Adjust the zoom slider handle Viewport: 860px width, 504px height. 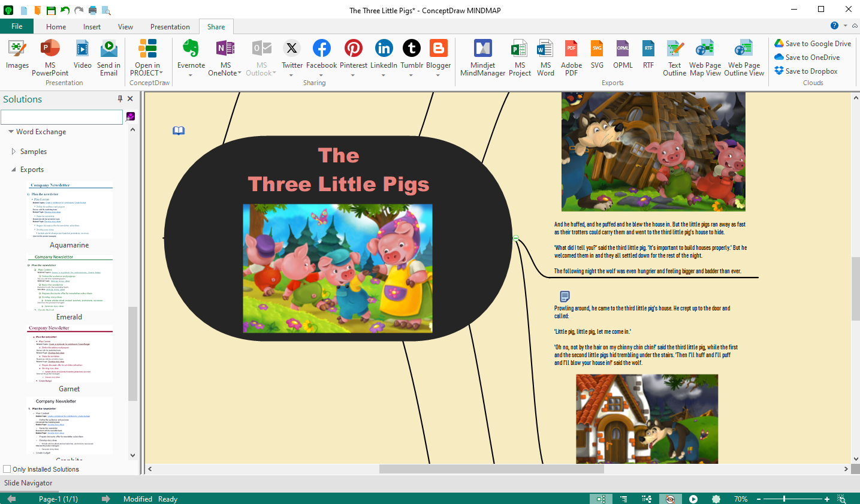tap(784, 499)
